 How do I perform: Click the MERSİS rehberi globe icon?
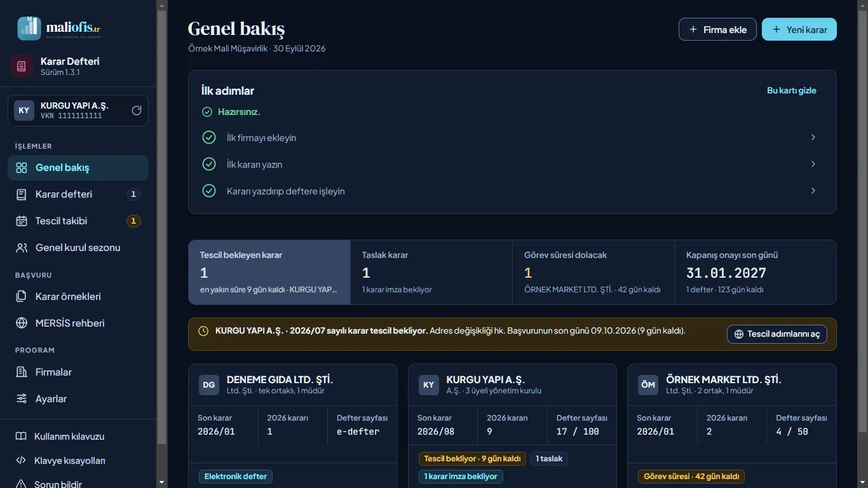(22, 323)
